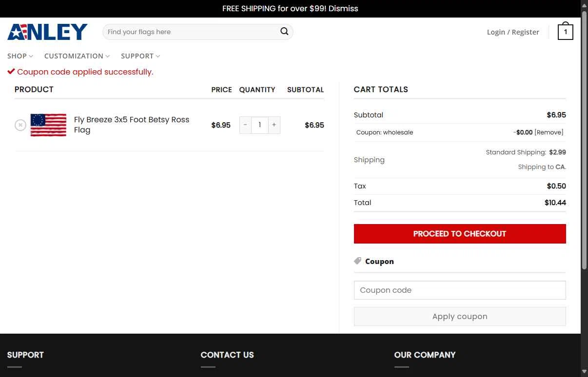Click the CART TOTALS heading
Screen dimensions: 588x377
pyautogui.click(x=381, y=90)
